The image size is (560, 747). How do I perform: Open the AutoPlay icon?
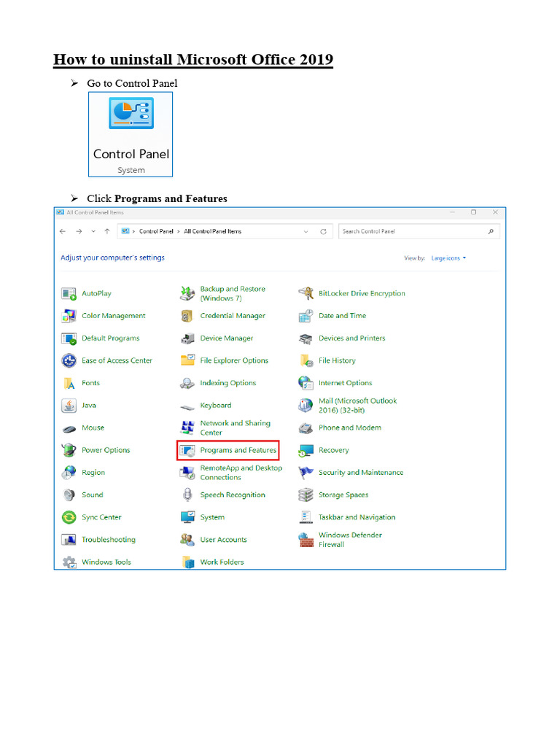tap(69, 294)
